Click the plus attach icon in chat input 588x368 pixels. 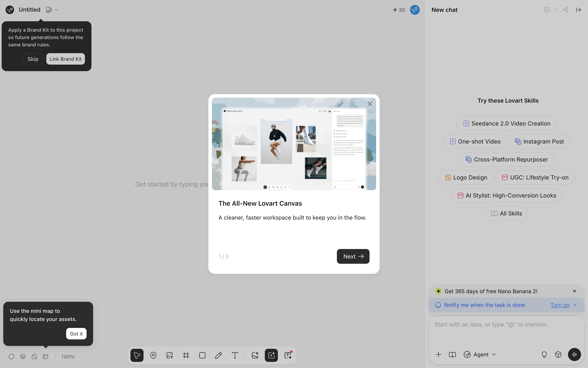438,355
